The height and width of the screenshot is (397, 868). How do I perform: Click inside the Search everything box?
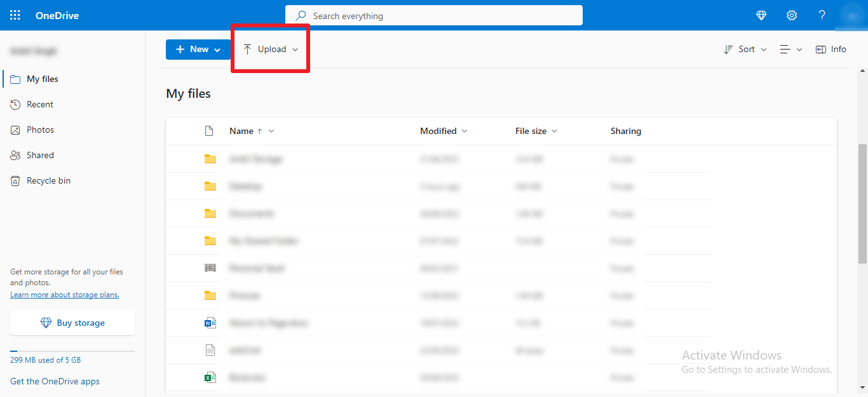(434, 15)
